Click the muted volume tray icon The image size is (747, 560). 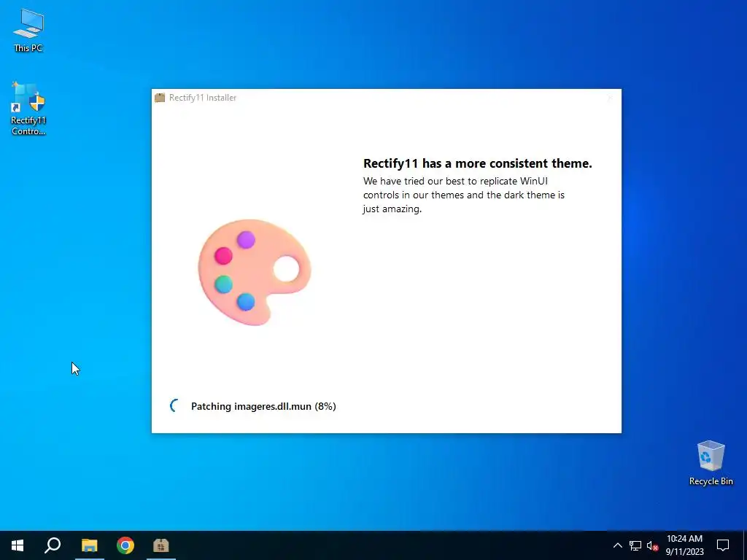[652, 545]
